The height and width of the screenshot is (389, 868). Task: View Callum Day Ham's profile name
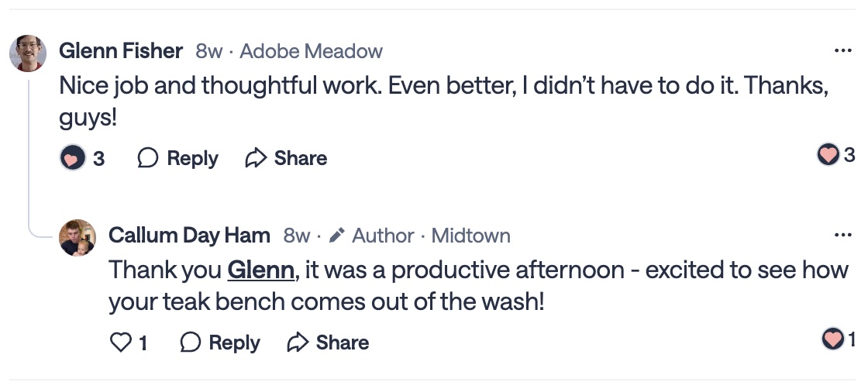(189, 236)
